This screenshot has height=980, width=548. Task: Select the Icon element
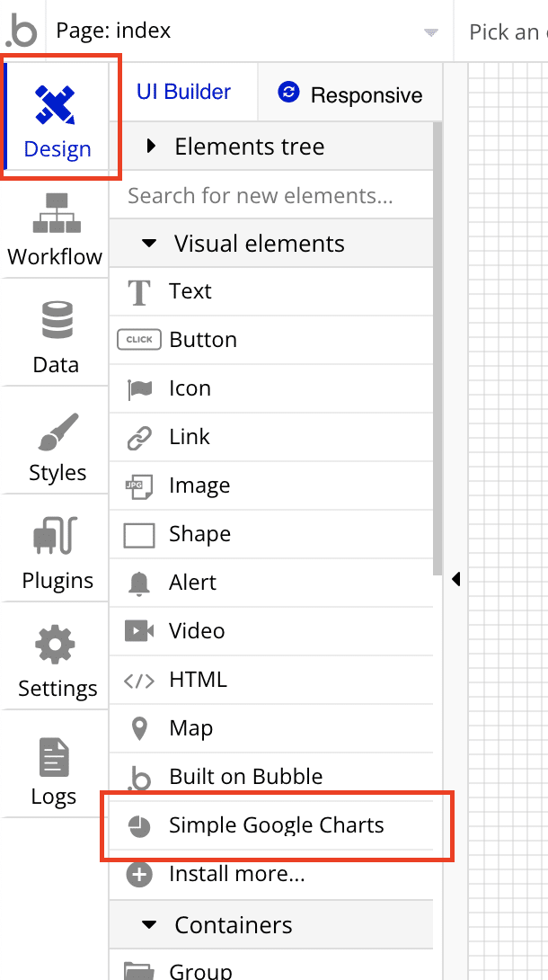click(x=271, y=388)
